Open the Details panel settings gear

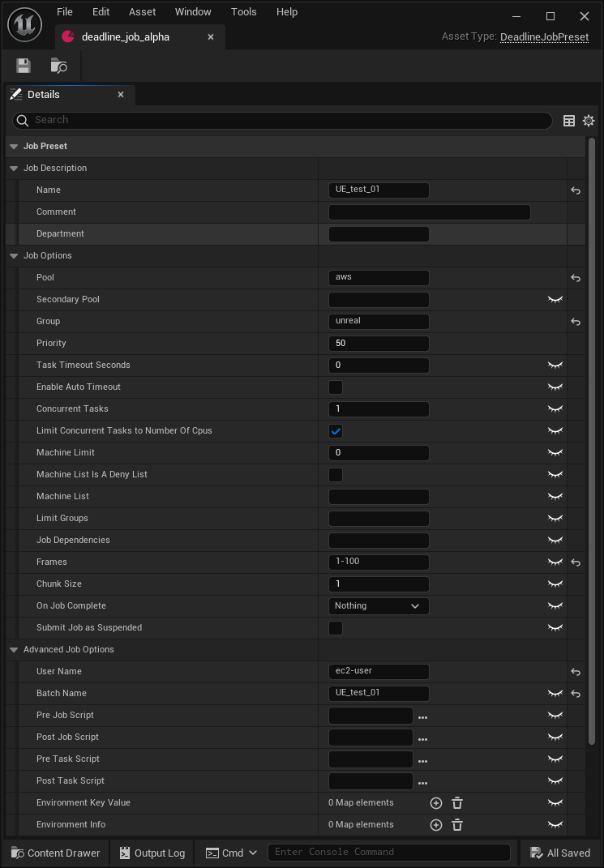589,120
